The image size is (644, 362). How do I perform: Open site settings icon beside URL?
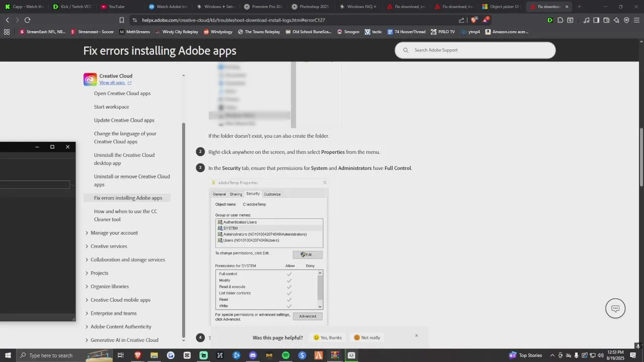[x=134, y=20]
